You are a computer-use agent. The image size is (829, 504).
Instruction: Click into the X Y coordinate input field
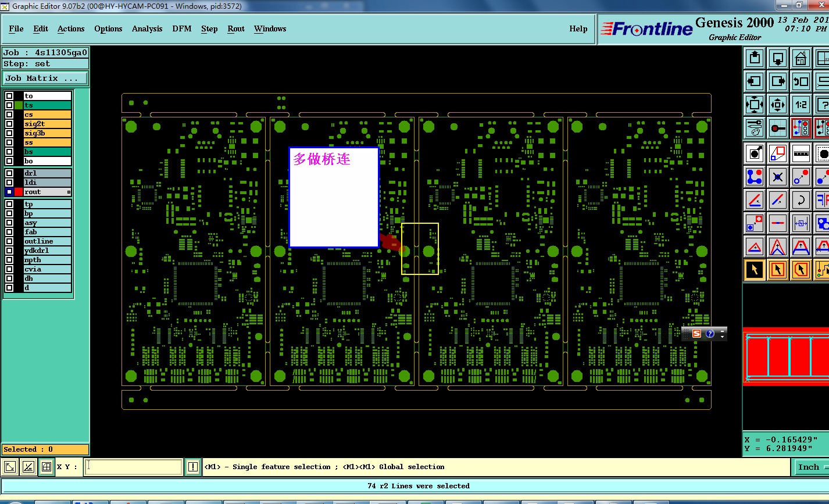(x=134, y=467)
